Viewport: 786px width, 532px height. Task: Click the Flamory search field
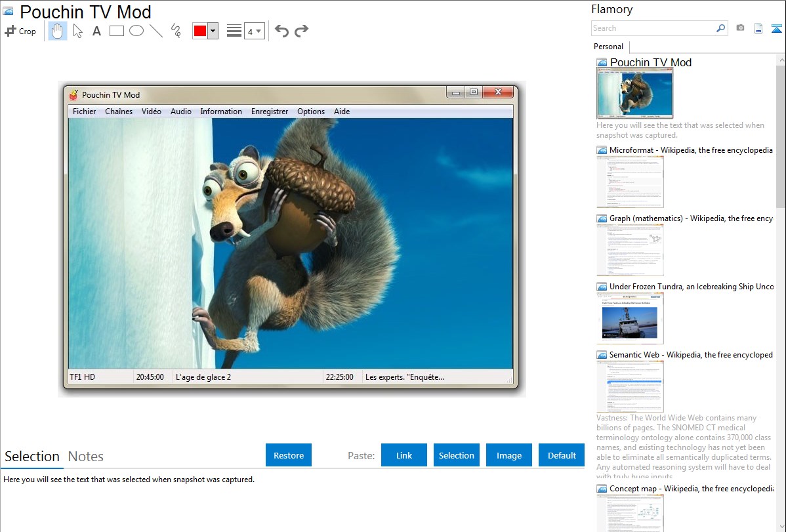coord(653,28)
